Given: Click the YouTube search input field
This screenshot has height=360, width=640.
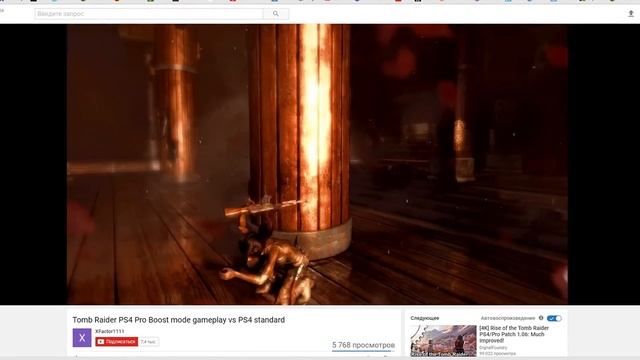Looking at the screenshot, I should (x=149, y=14).
